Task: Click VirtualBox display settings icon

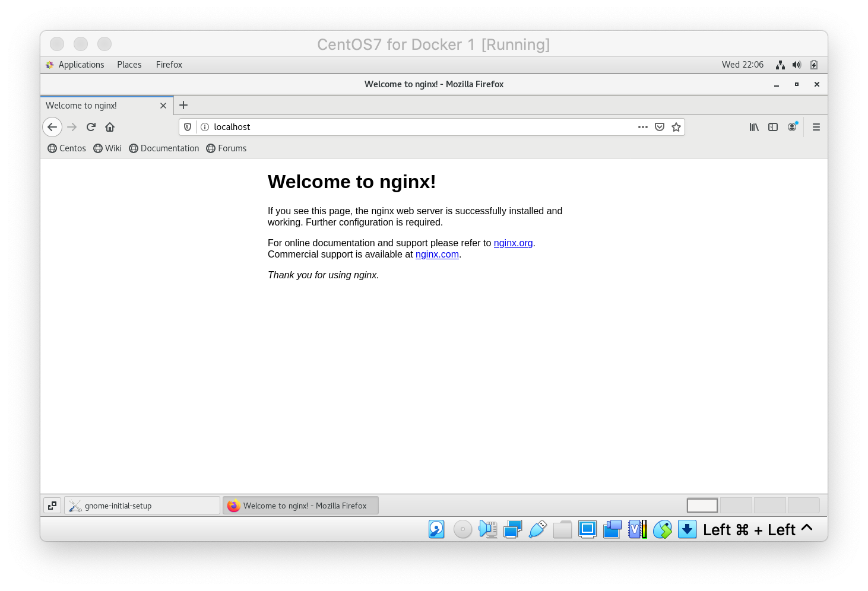Action: (x=587, y=529)
